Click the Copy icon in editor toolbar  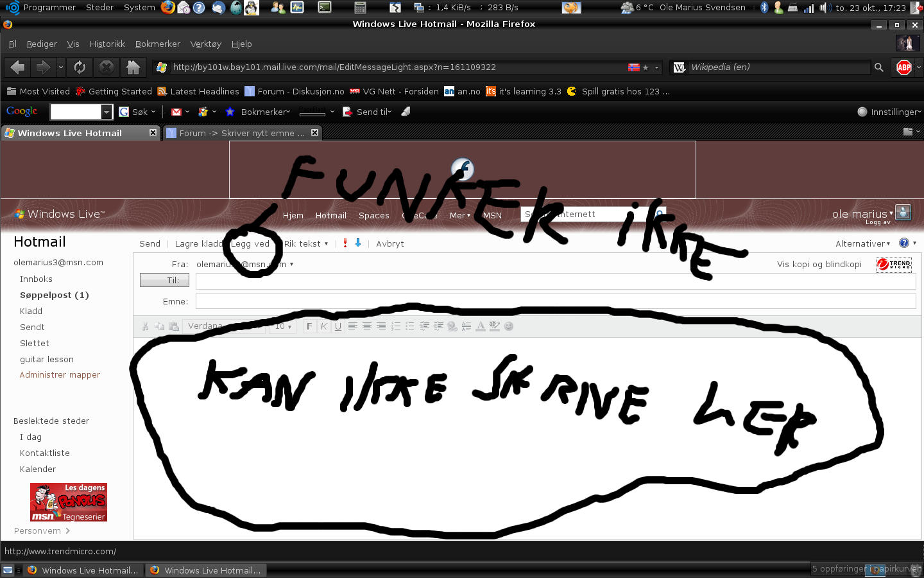pos(159,326)
